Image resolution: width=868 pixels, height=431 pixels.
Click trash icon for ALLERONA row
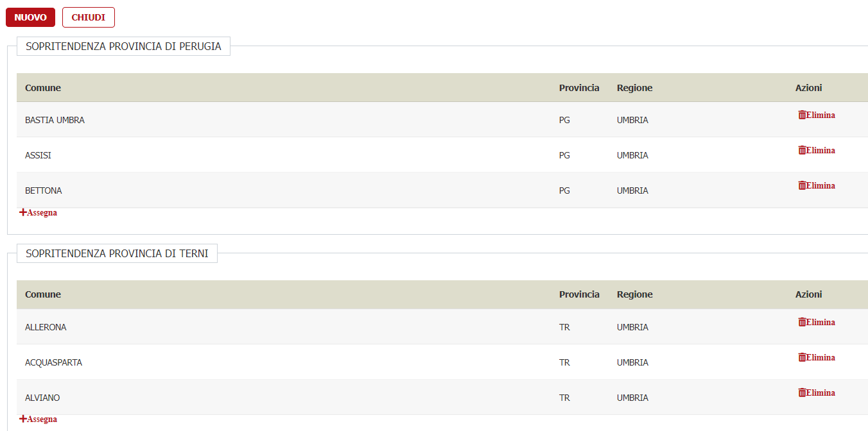tap(802, 323)
